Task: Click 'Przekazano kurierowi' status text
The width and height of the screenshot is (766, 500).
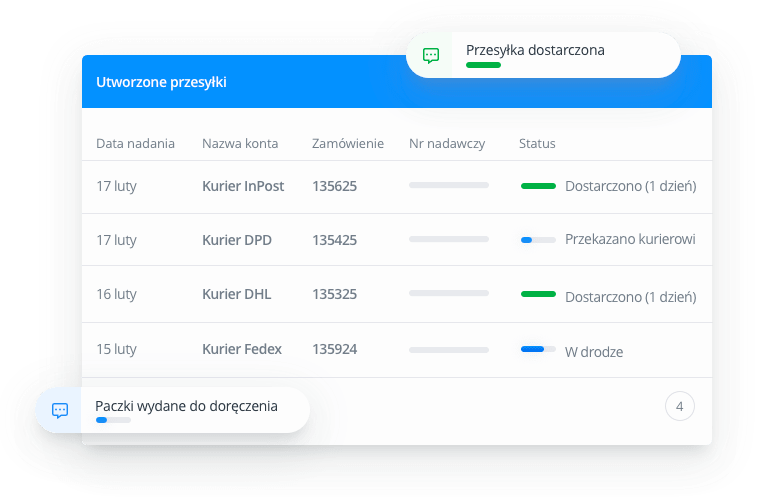Action: (630, 240)
